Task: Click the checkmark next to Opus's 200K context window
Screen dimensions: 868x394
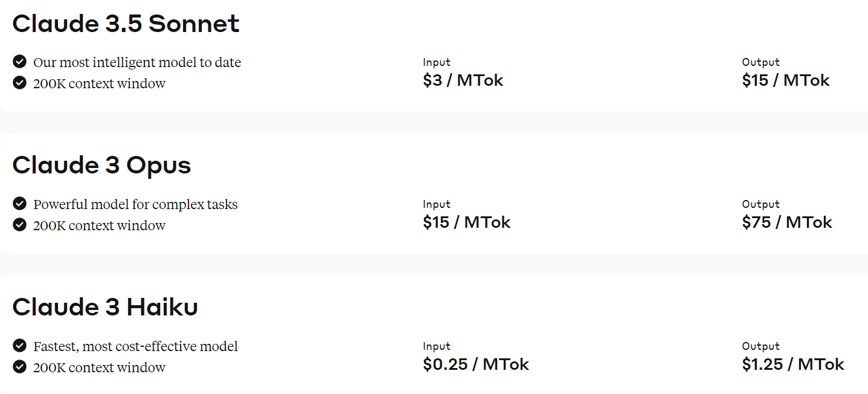Action: (x=19, y=225)
